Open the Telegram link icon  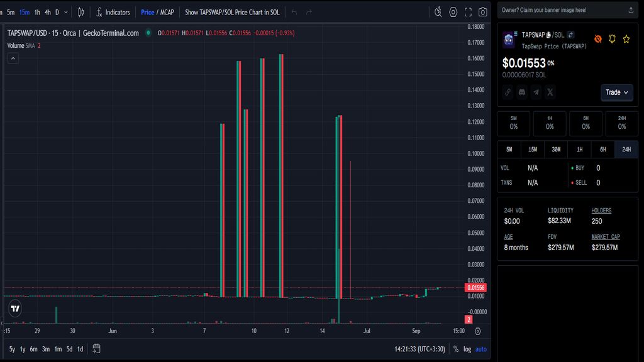(x=536, y=92)
